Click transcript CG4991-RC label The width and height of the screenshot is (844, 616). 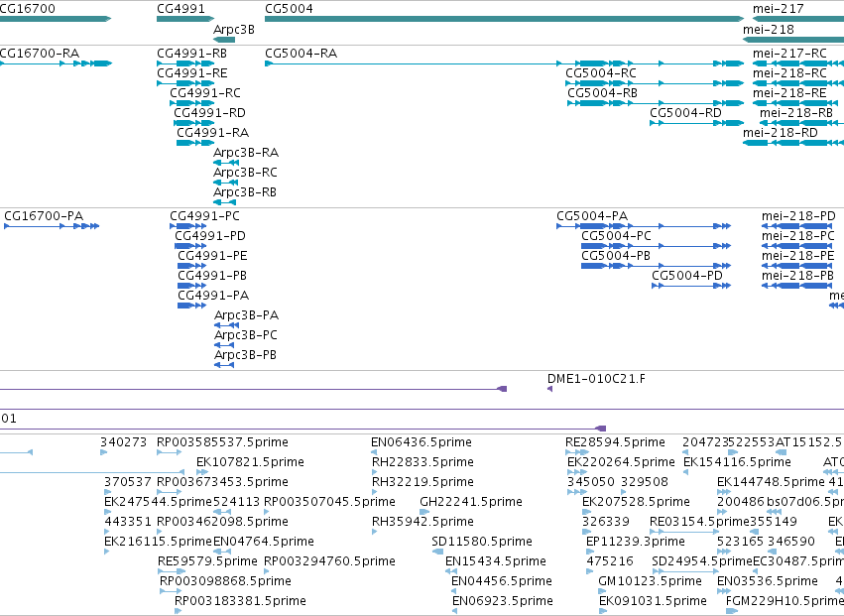(205, 93)
